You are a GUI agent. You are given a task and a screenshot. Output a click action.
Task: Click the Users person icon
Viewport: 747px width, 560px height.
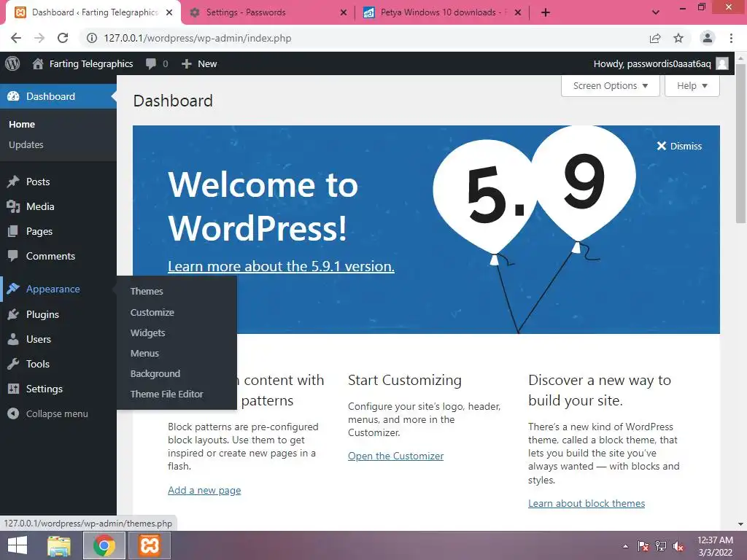13,339
